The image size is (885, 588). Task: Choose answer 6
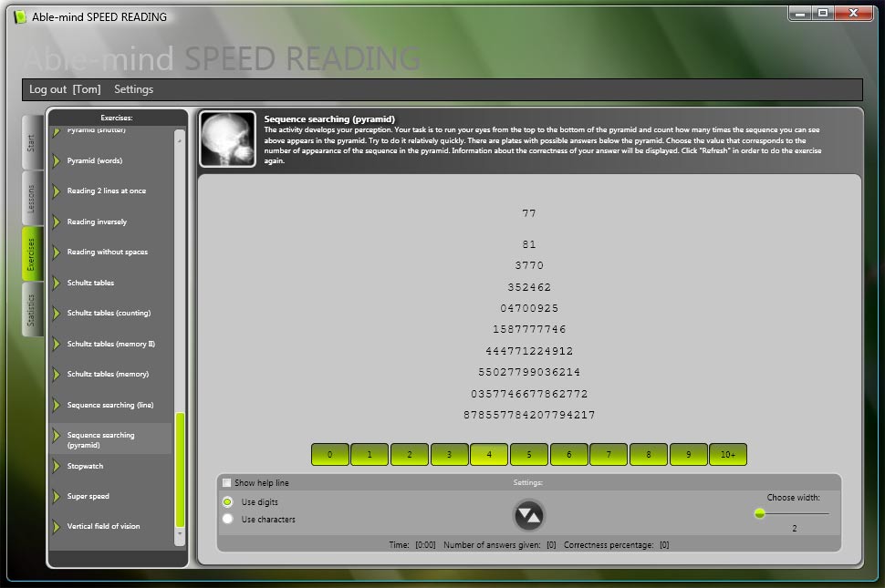(569, 454)
